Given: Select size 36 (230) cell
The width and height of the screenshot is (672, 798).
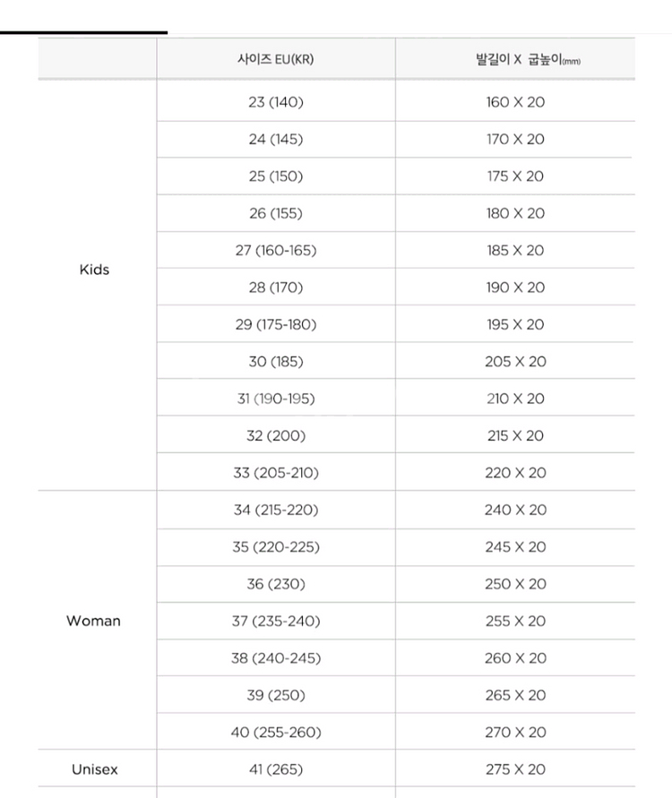Looking at the screenshot, I should tap(276, 584).
